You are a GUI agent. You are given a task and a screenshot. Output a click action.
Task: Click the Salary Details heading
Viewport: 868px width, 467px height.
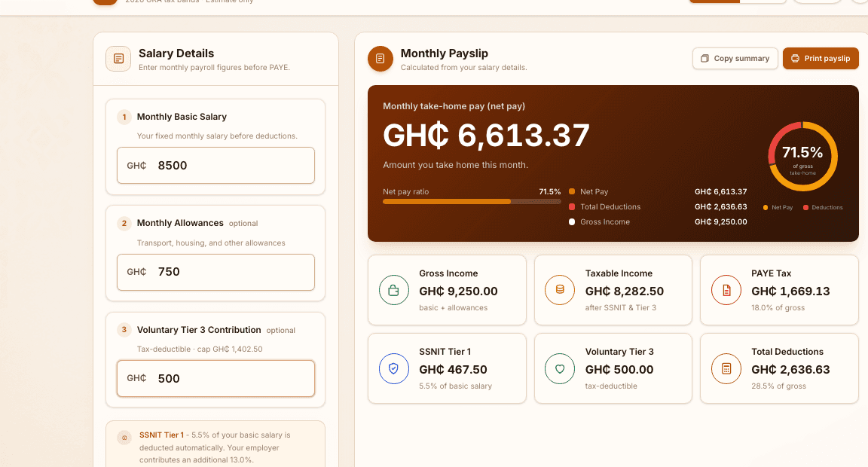pyautogui.click(x=176, y=53)
